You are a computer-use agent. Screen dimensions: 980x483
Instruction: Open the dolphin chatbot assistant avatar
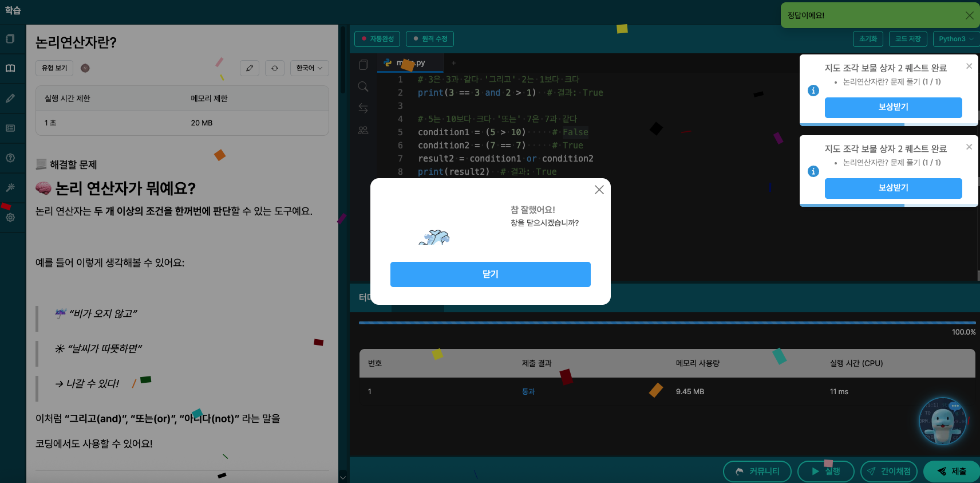(x=942, y=422)
